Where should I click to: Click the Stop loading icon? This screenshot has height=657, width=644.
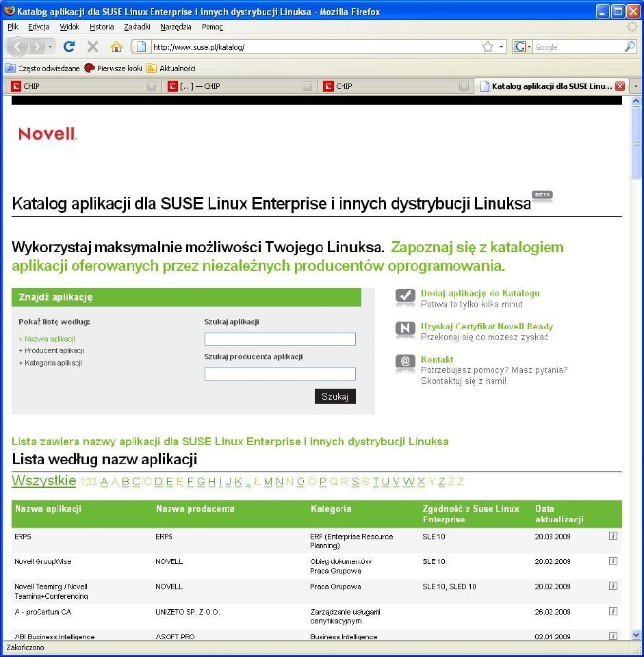pos(92,47)
